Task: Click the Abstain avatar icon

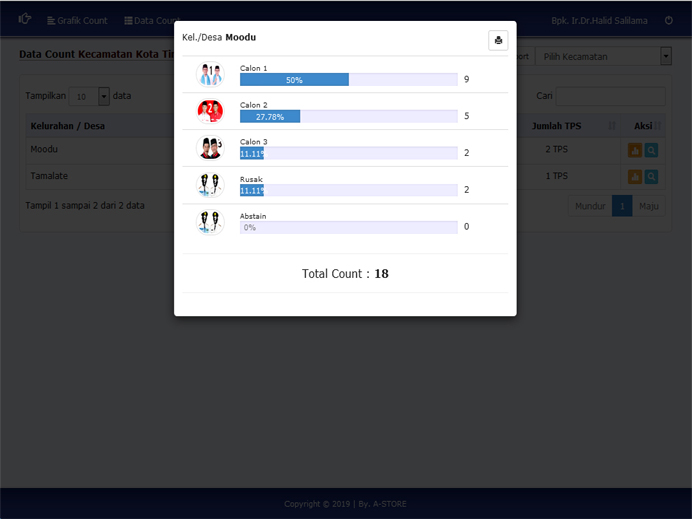Action: coord(210,222)
